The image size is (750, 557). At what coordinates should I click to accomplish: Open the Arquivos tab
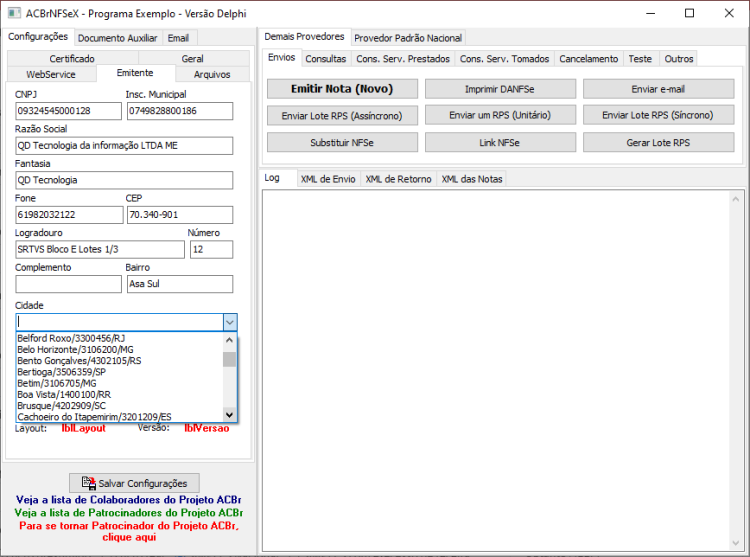point(212,74)
